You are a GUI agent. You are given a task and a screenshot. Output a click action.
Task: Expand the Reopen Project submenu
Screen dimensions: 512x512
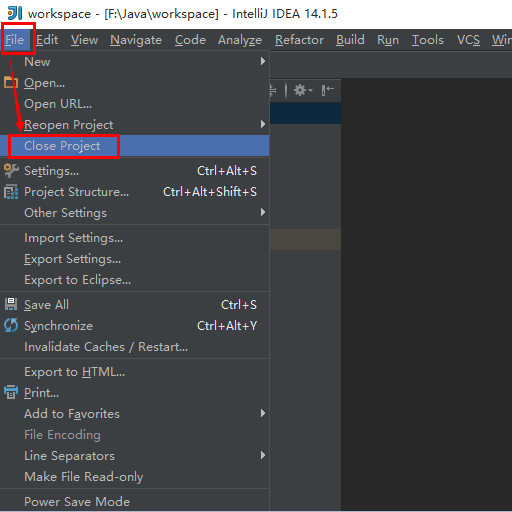coord(135,125)
